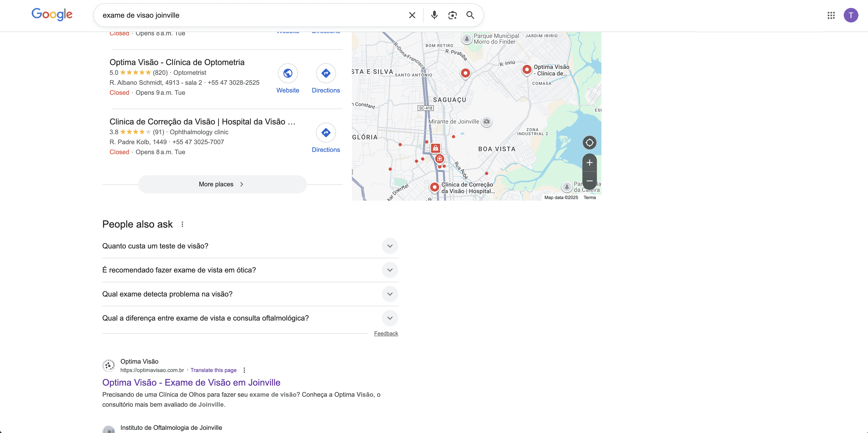Clear the search query text
Screen dimensions: 868x433
coord(412,15)
